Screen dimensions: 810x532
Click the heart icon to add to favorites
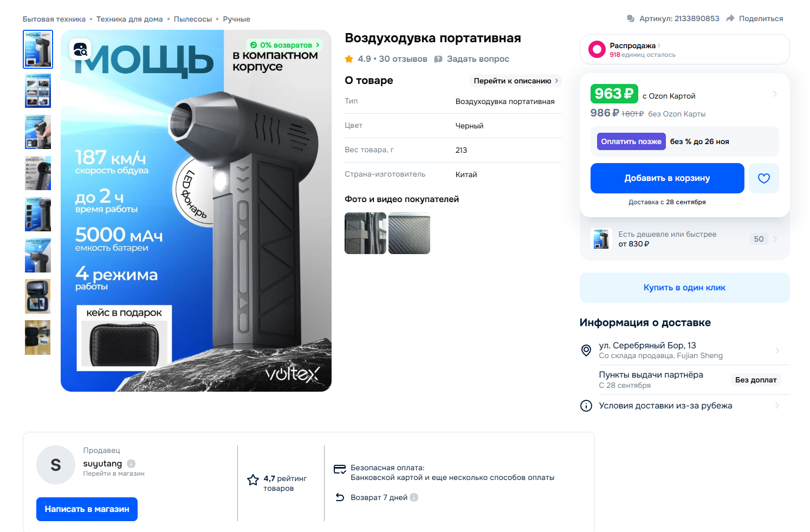tap(763, 178)
